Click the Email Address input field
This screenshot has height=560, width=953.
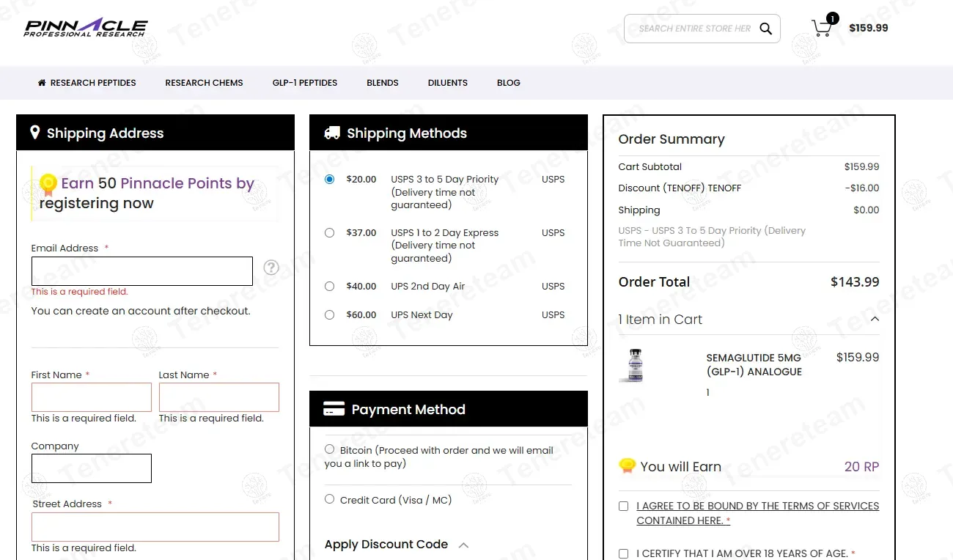(x=141, y=271)
